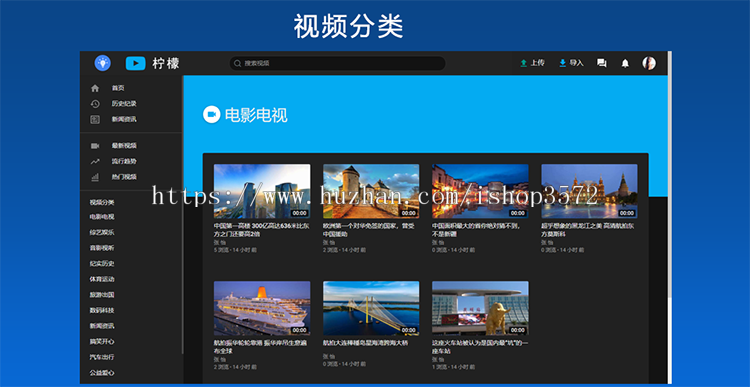Click the 上传 upload button
This screenshot has width=750, height=387.
tap(532, 63)
